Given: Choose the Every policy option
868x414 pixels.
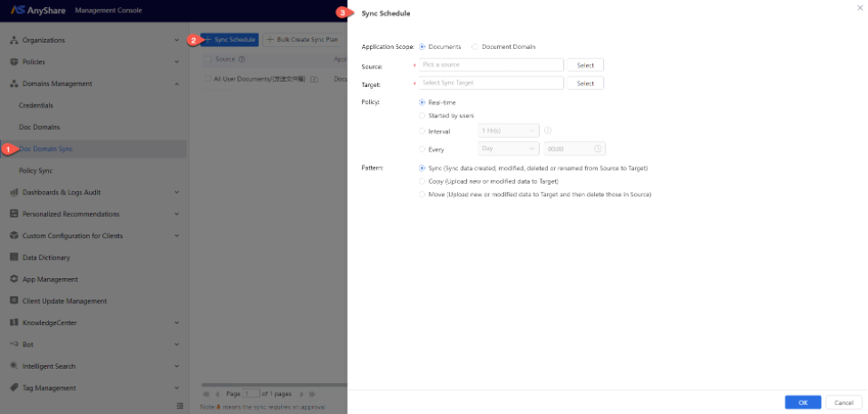Looking at the screenshot, I should [x=422, y=148].
